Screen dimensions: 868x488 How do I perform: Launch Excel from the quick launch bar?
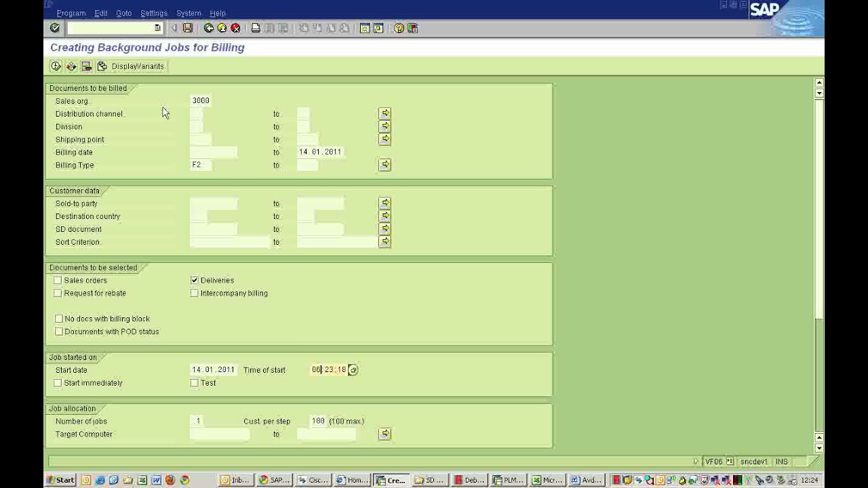pos(142,480)
